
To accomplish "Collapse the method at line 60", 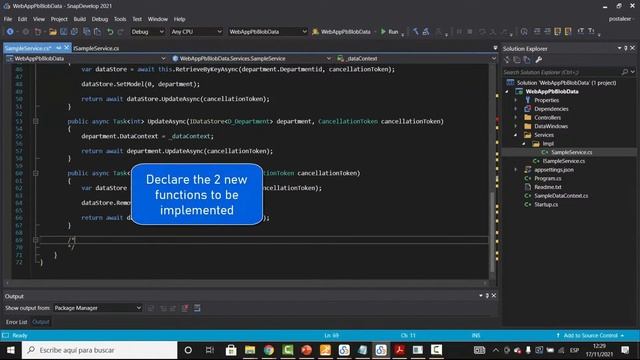I will 36,173.
